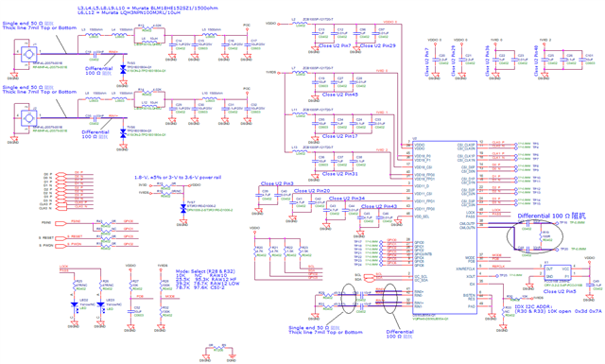The width and height of the screenshot is (605, 364).
Task: Click the large U2 IC body
Action: (x=444, y=229)
